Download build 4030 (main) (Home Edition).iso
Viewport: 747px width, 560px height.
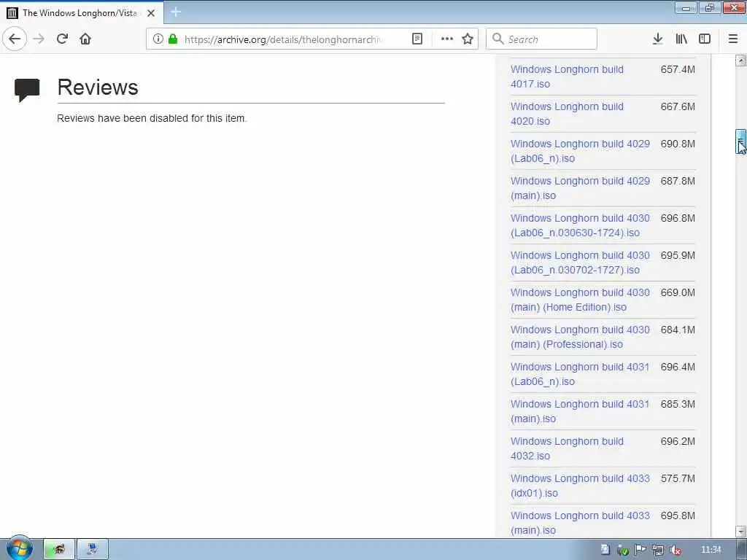click(x=580, y=299)
